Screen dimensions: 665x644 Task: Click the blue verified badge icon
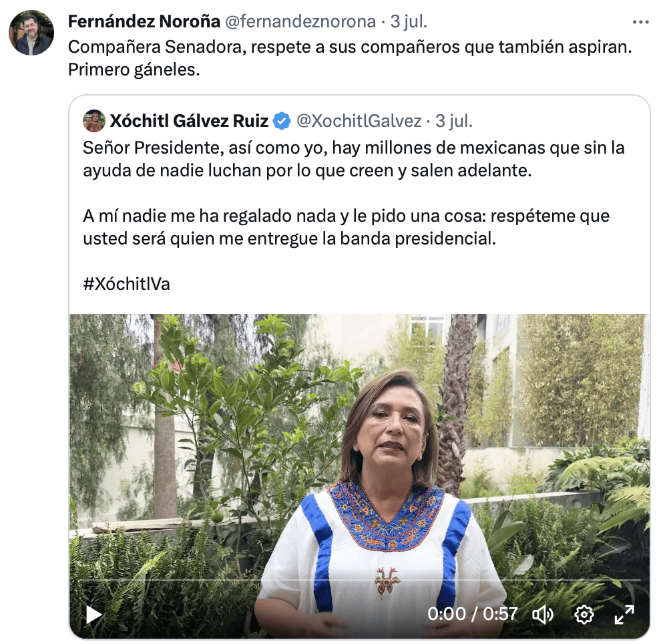pyautogui.click(x=282, y=121)
